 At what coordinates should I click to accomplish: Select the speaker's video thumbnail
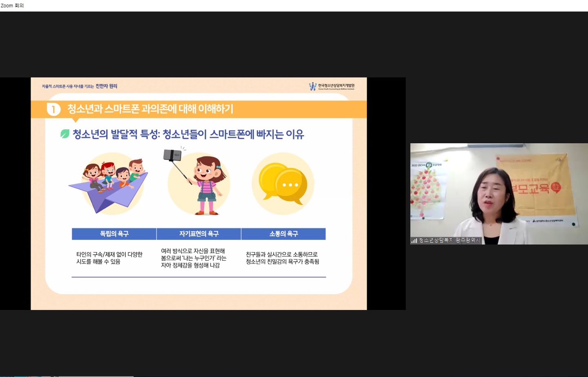pyautogui.click(x=499, y=193)
